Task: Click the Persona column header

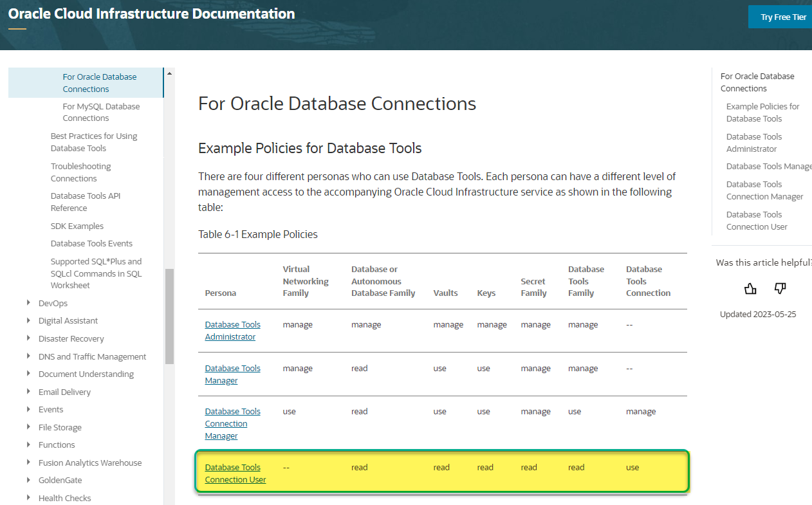Action: coord(220,293)
